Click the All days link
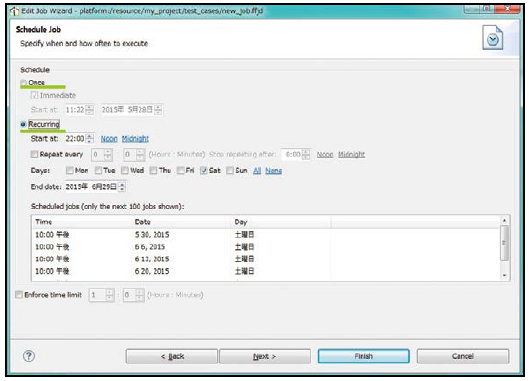This screenshot has width=529, height=381. 257,171
